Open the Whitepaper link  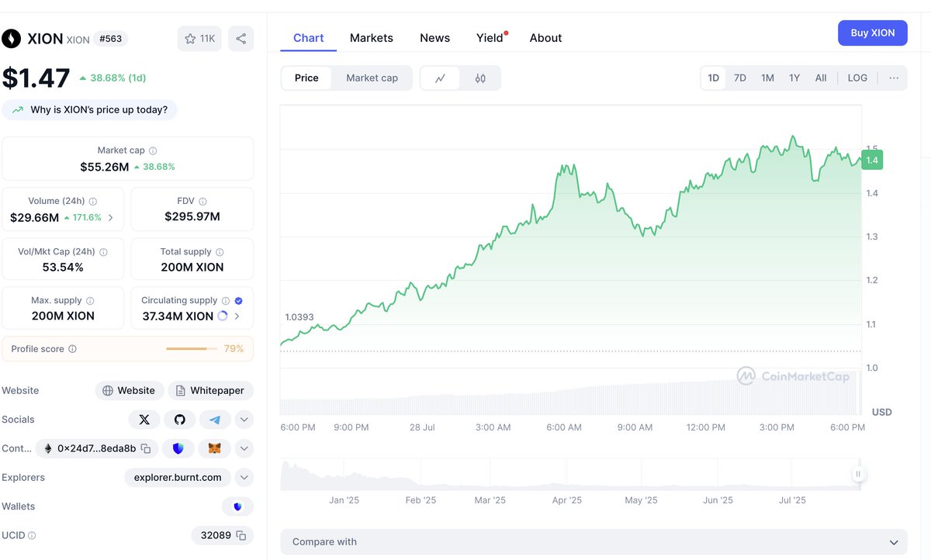(211, 391)
